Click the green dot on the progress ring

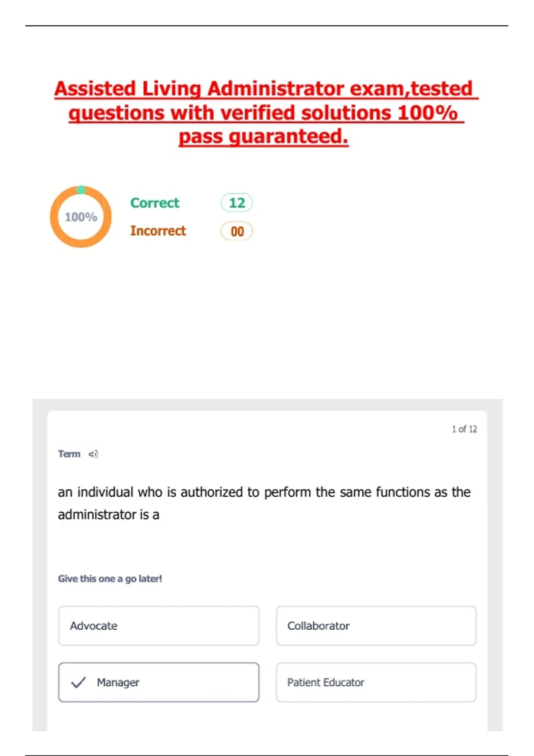[x=81, y=190]
